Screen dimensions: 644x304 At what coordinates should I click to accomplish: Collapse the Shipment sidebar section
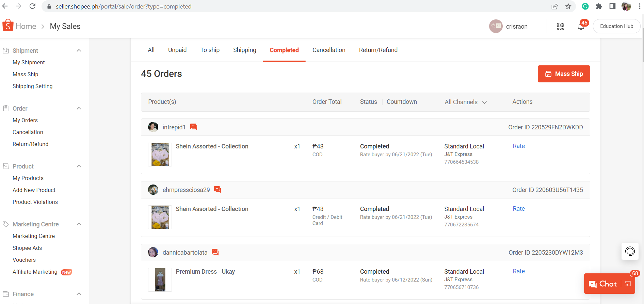(x=79, y=51)
